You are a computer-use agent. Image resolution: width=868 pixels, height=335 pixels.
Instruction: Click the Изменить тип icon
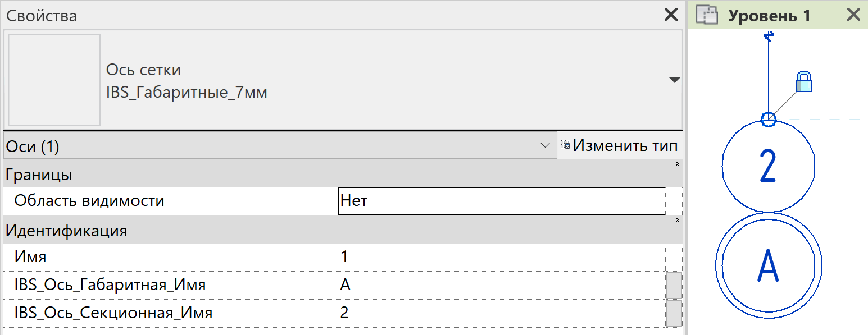(565, 146)
